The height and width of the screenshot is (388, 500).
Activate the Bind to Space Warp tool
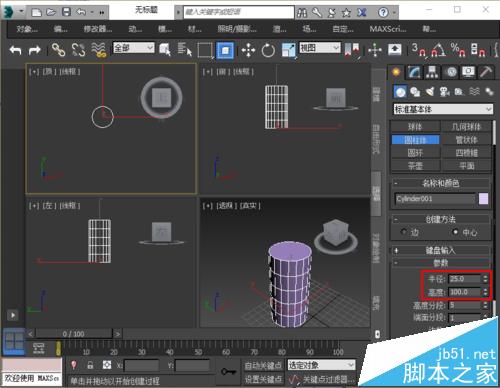pyautogui.click(x=99, y=50)
